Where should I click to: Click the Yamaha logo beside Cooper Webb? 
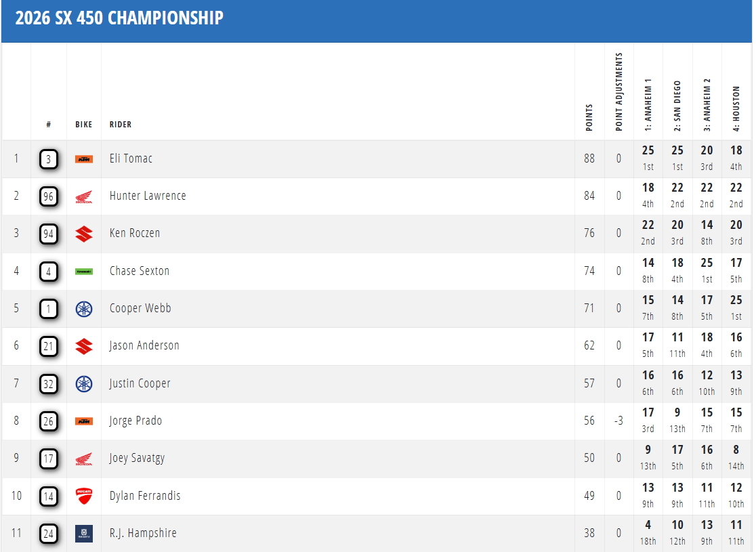point(84,309)
